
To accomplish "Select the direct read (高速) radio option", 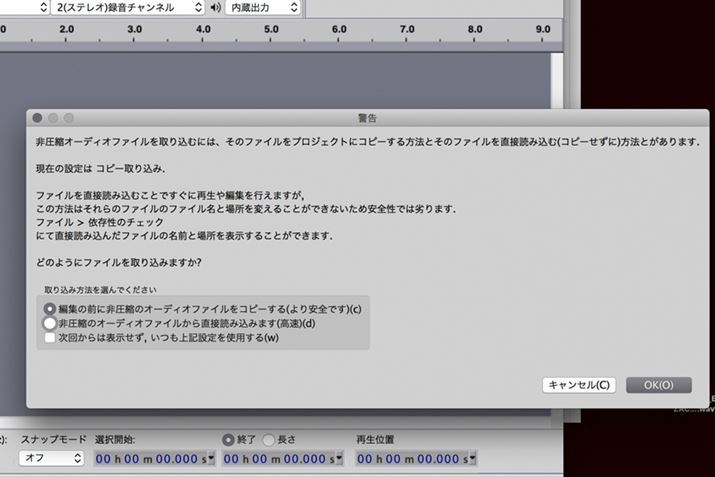I will (50, 324).
